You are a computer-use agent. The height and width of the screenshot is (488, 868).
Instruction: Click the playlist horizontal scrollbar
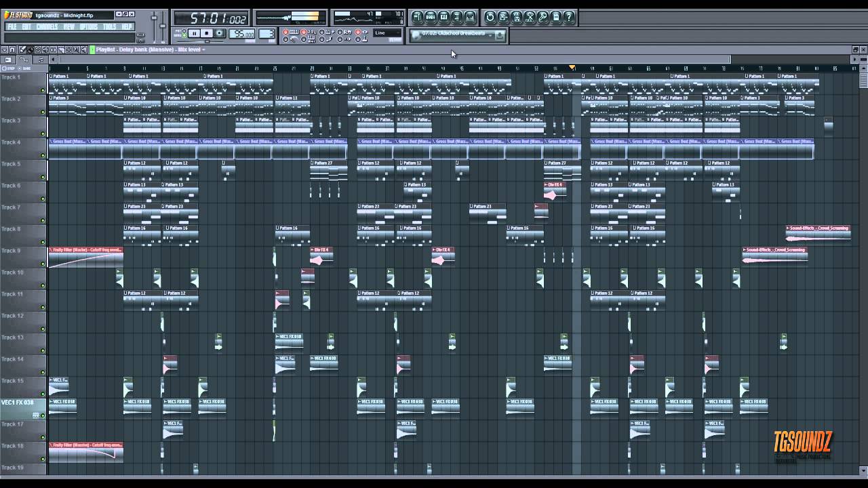[393, 60]
